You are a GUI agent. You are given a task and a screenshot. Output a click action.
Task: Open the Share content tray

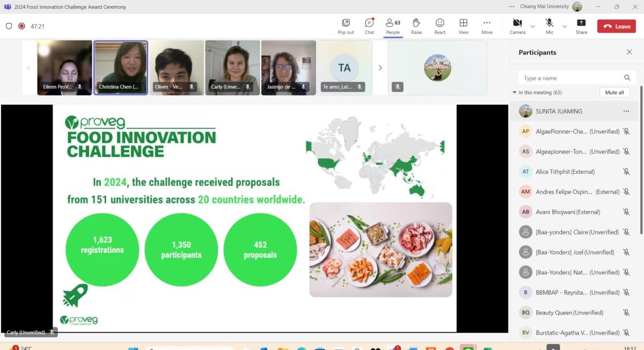(x=581, y=26)
